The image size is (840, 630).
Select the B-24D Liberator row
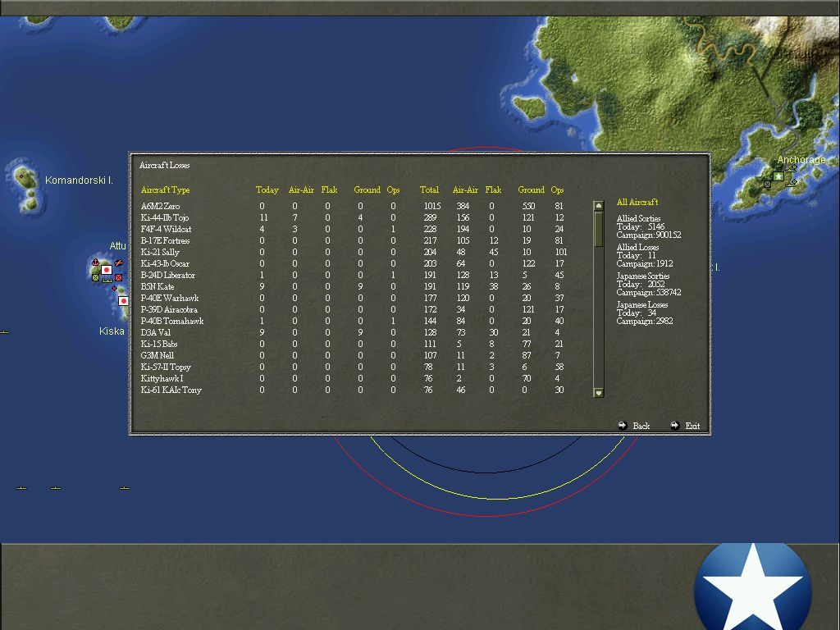354,275
